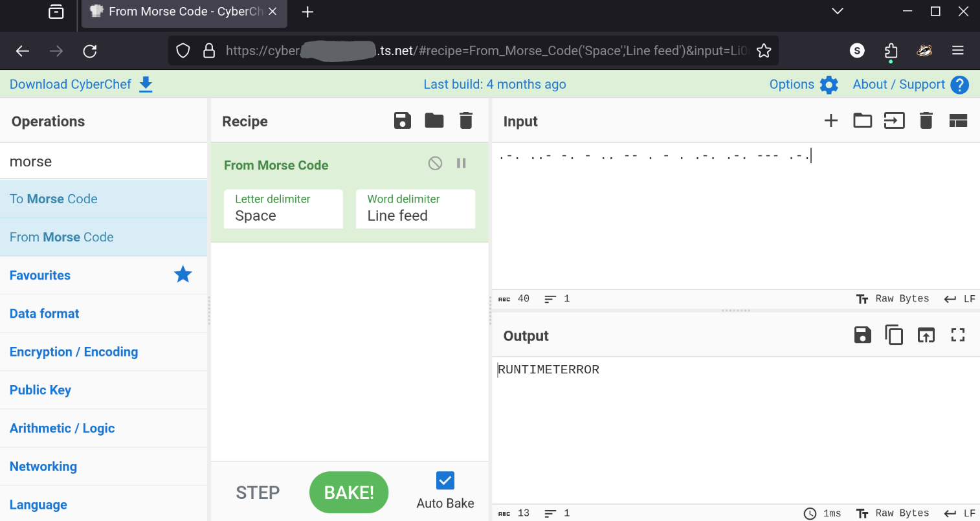
Task: Open list all tabs dropdown
Action: click(838, 12)
